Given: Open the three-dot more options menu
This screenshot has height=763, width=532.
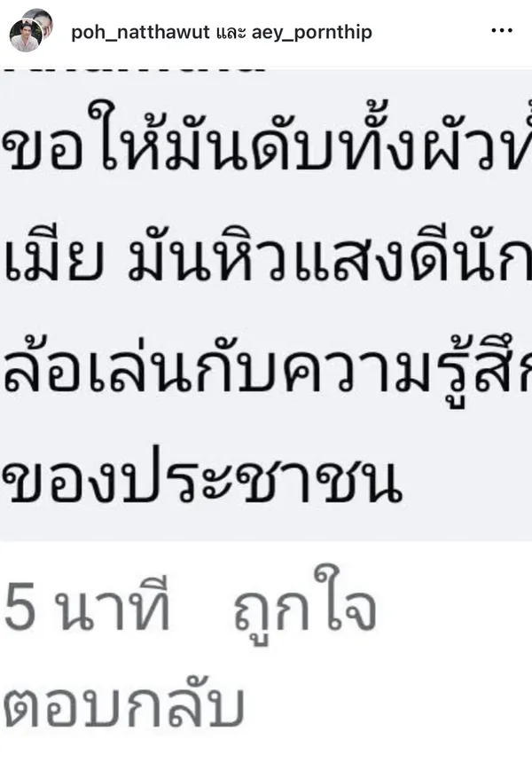Looking at the screenshot, I should [x=501, y=30].
